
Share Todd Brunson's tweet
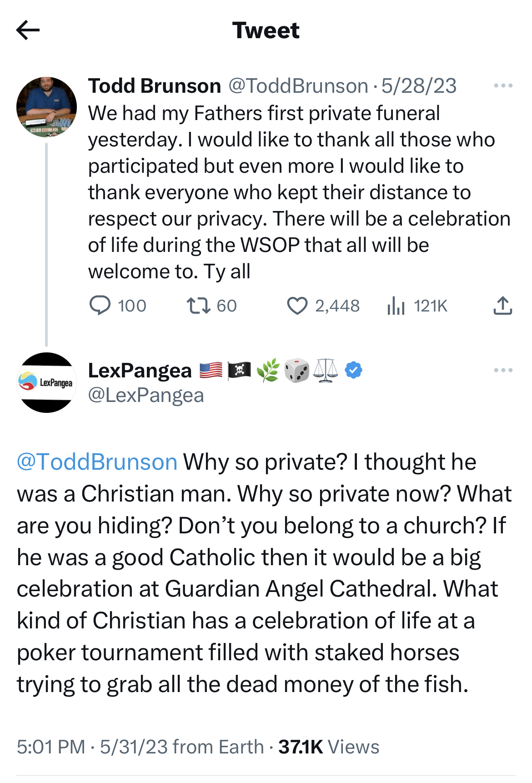[502, 306]
